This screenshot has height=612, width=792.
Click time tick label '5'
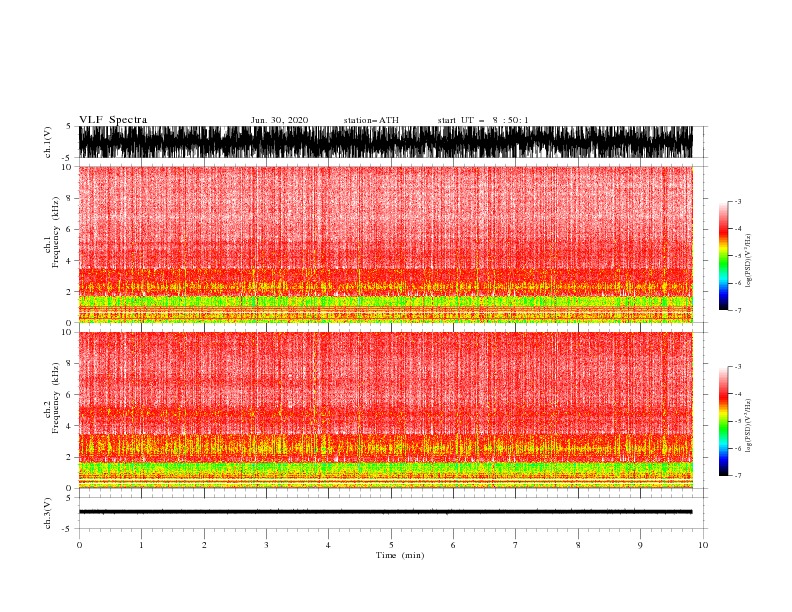391,545
